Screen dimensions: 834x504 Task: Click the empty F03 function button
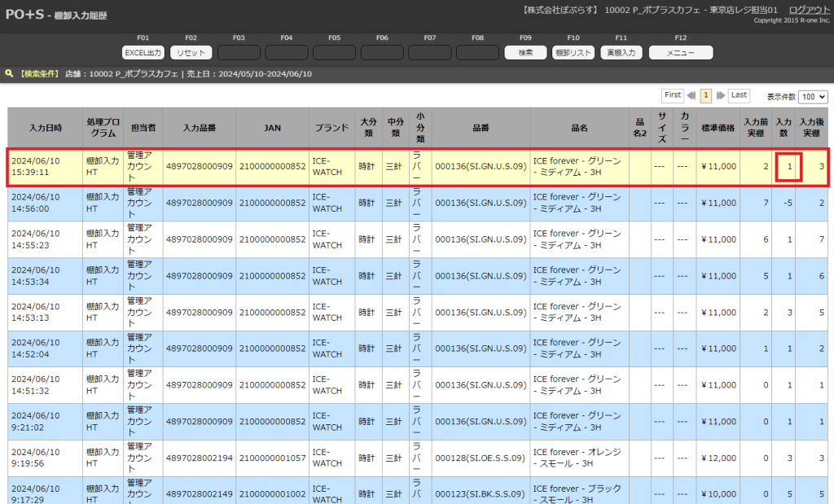[x=239, y=52]
